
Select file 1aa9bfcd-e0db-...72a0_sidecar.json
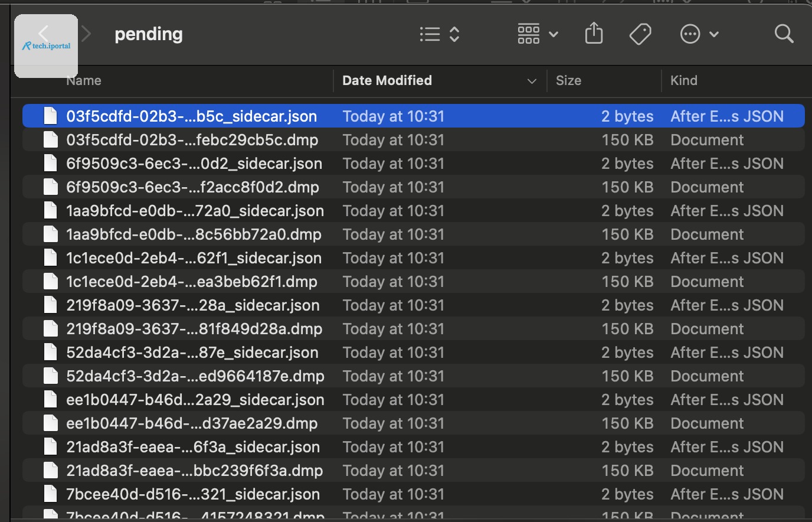coord(414,211)
